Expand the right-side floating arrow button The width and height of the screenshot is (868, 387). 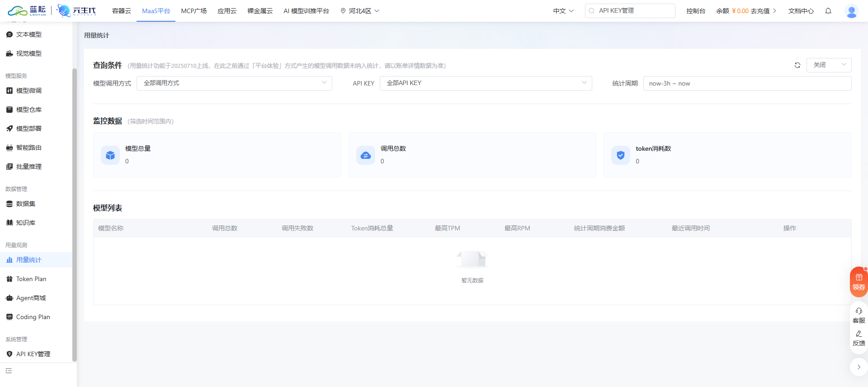[x=859, y=367]
